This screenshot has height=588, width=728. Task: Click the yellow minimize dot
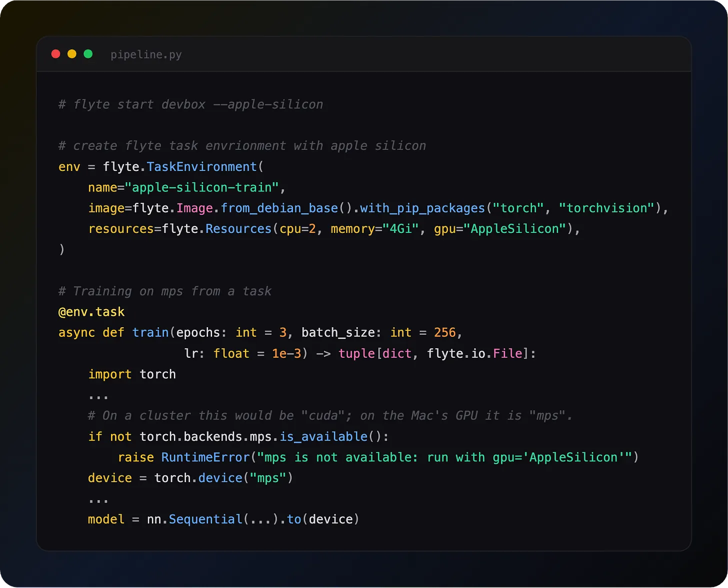pos(72,54)
